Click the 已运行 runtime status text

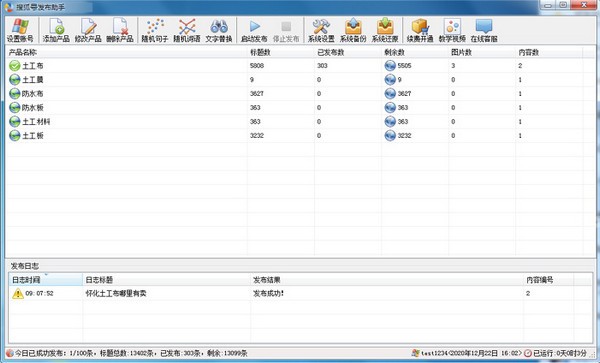(x=559, y=353)
